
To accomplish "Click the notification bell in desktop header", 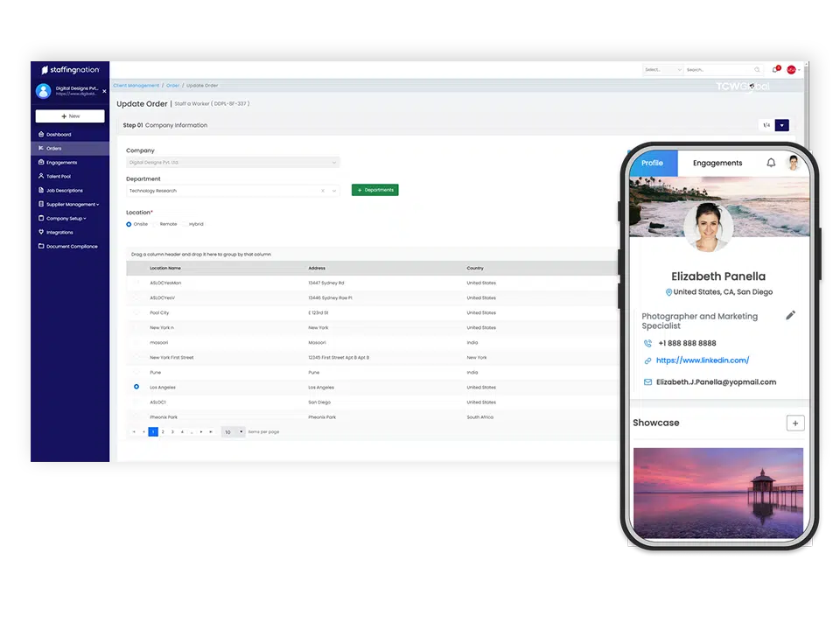I will [x=775, y=69].
